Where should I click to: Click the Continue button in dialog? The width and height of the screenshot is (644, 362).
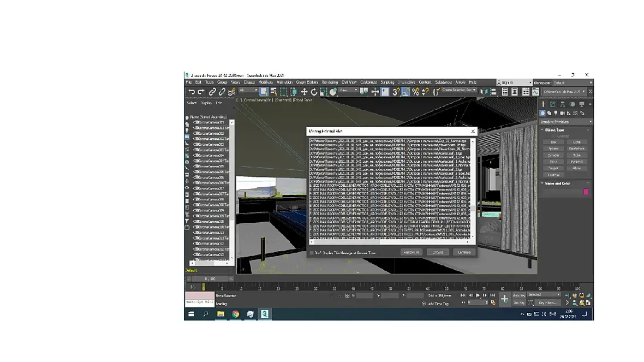coord(464,252)
